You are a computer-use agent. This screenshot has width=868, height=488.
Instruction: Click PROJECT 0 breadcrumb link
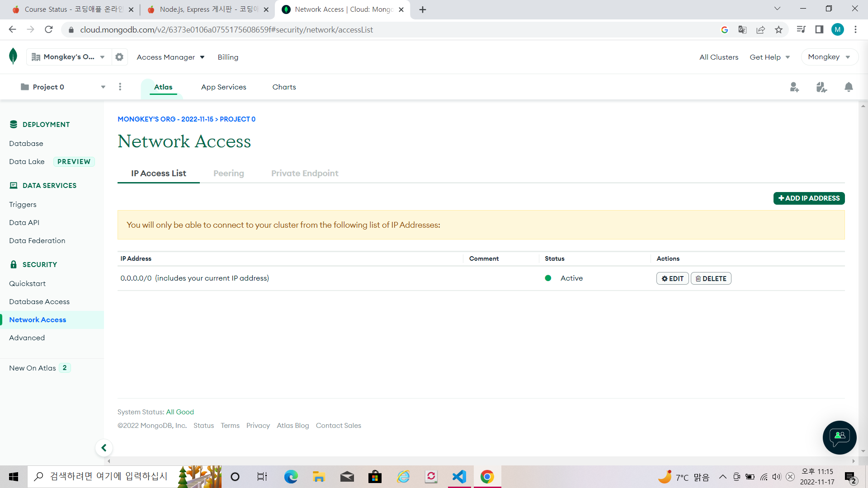click(237, 119)
